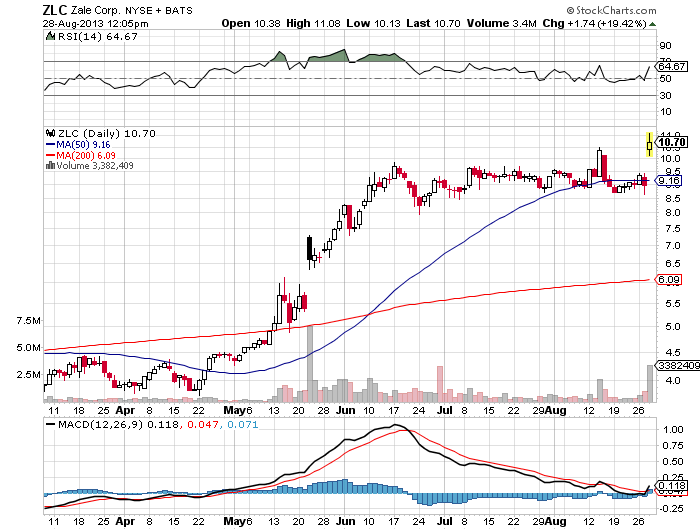Click Aug on the price chart date axis
The image size is (700, 530).
(555, 410)
